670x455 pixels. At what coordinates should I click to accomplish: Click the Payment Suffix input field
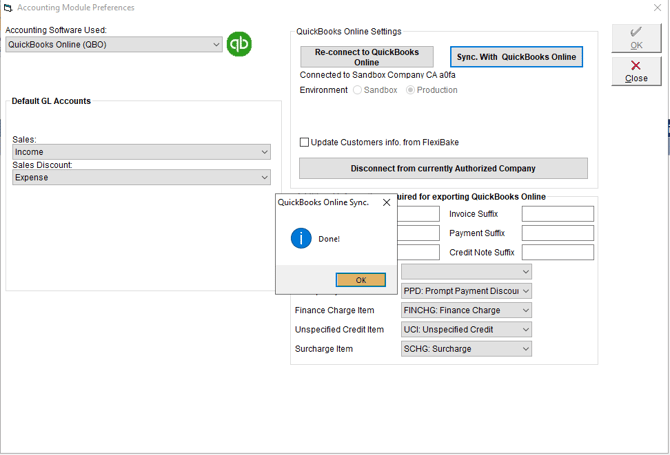[x=558, y=233]
